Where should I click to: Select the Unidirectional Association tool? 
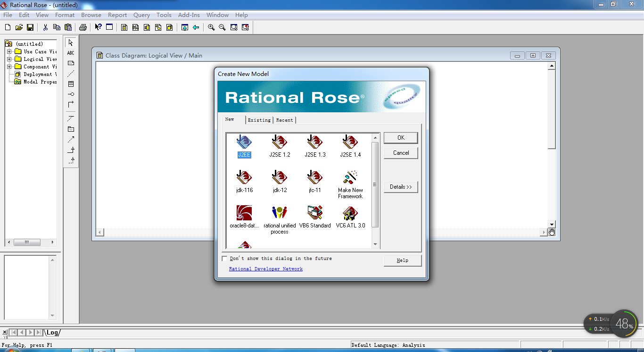(71, 105)
